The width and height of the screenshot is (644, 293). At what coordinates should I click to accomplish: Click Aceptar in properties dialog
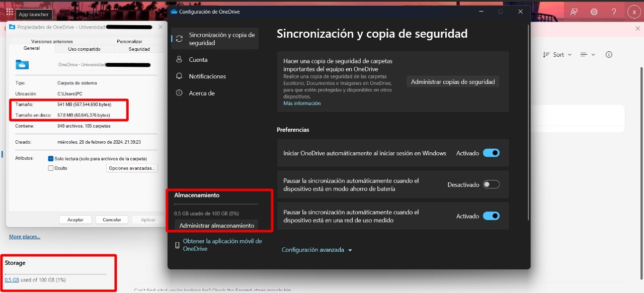pyautogui.click(x=75, y=220)
